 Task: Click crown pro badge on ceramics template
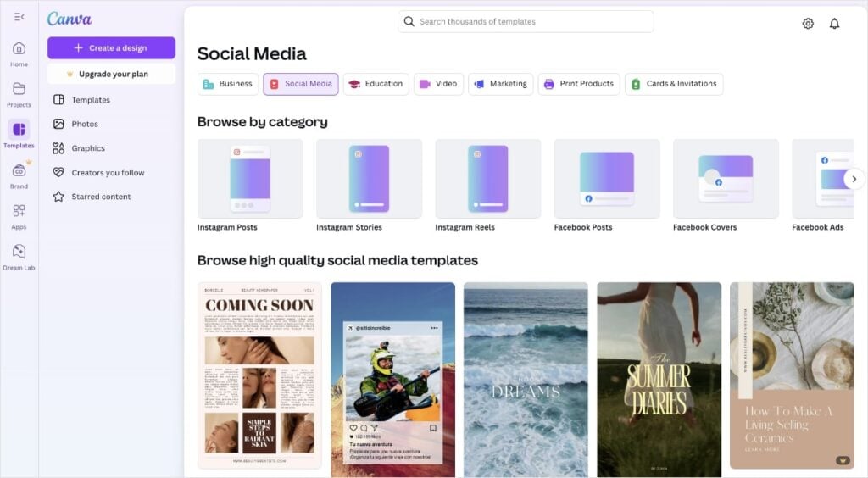(x=843, y=459)
